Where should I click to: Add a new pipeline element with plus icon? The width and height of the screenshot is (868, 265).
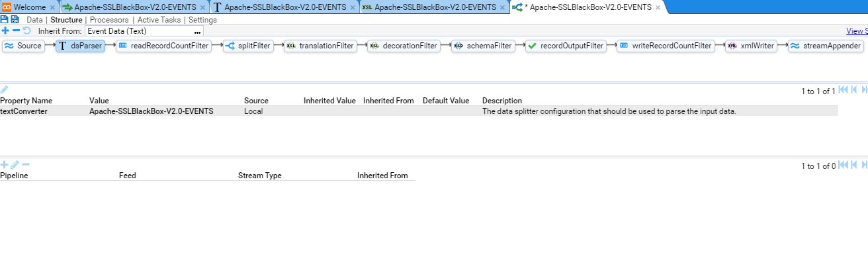click(x=5, y=30)
